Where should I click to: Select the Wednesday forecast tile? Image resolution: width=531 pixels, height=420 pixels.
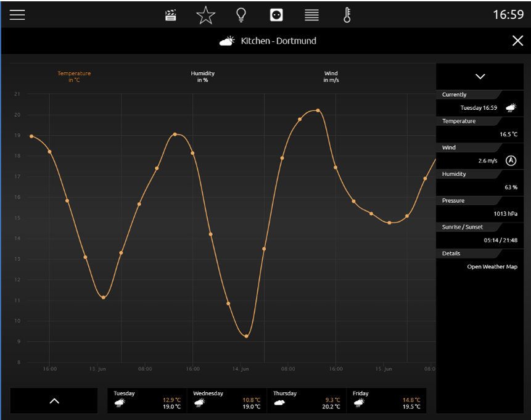point(227,400)
